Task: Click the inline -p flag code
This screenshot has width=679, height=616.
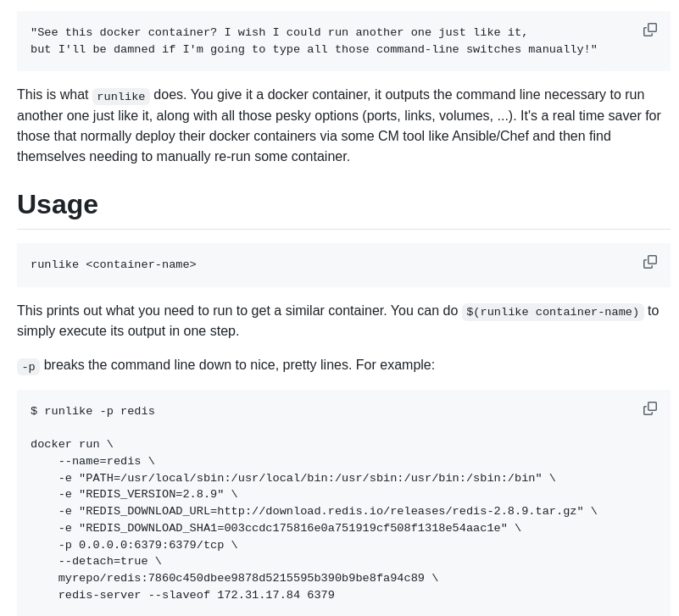Action: point(28,366)
